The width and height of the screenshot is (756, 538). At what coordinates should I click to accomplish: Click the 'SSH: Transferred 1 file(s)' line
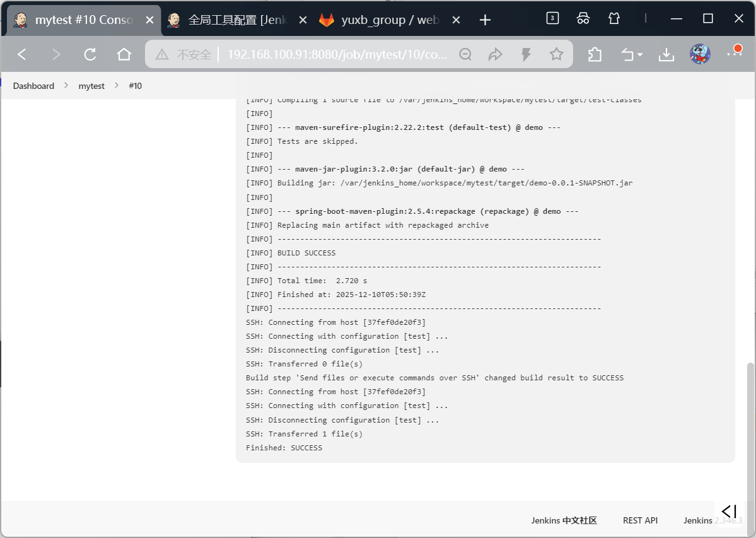[x=305, y=433]
